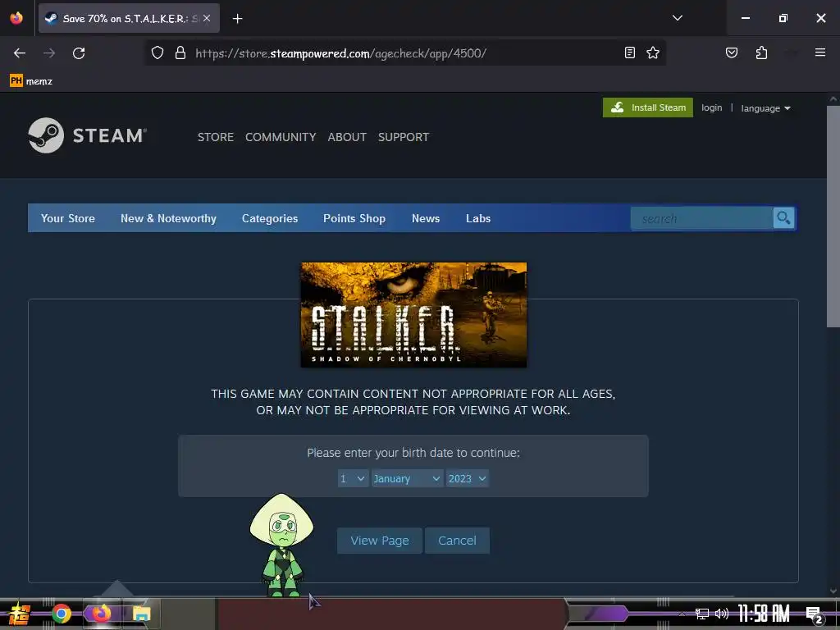Viewport: 840px width, 630px height.
Task: Select the New & Noteworthy tab
Action: [168, 218]
